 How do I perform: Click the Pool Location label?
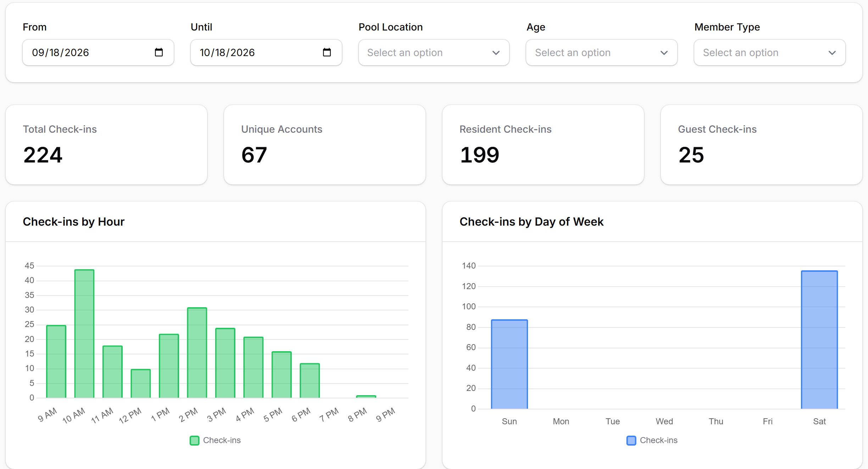coord(391,27)
